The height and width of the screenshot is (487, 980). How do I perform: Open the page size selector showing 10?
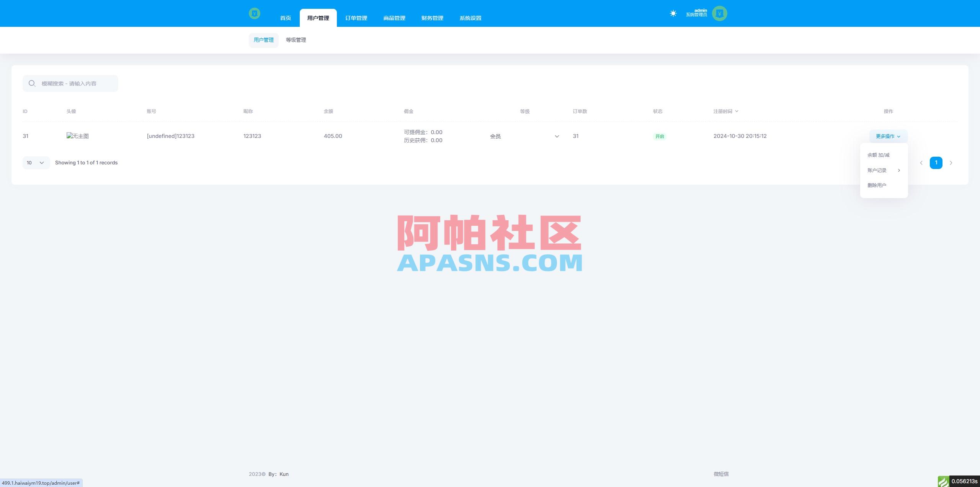point(36,162)
